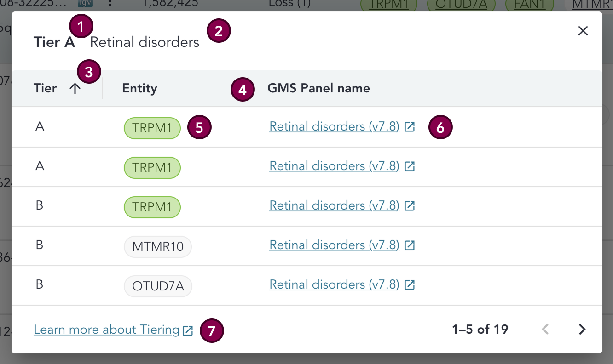
Task: Click the sort arrow on the Tier column
Action: [x=76, y=88]
